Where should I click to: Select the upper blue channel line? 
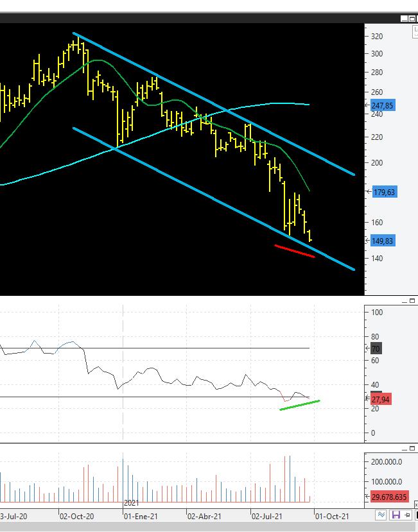coord(214,104)
